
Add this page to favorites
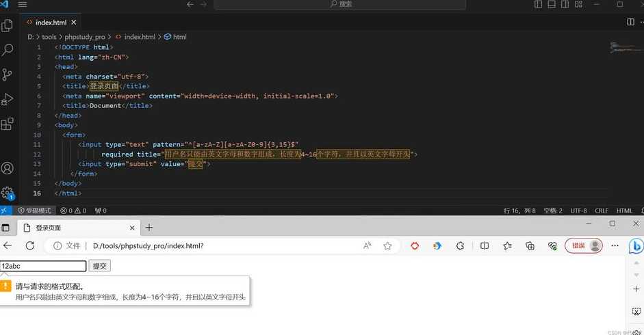(x=387, y=245)
